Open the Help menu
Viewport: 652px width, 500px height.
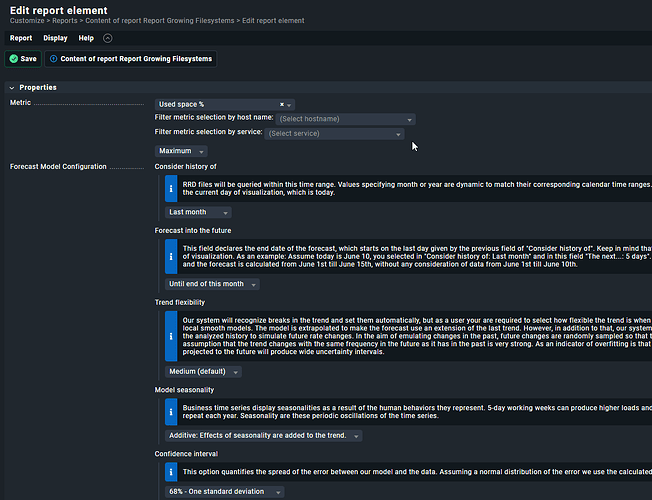pos(86,38)
